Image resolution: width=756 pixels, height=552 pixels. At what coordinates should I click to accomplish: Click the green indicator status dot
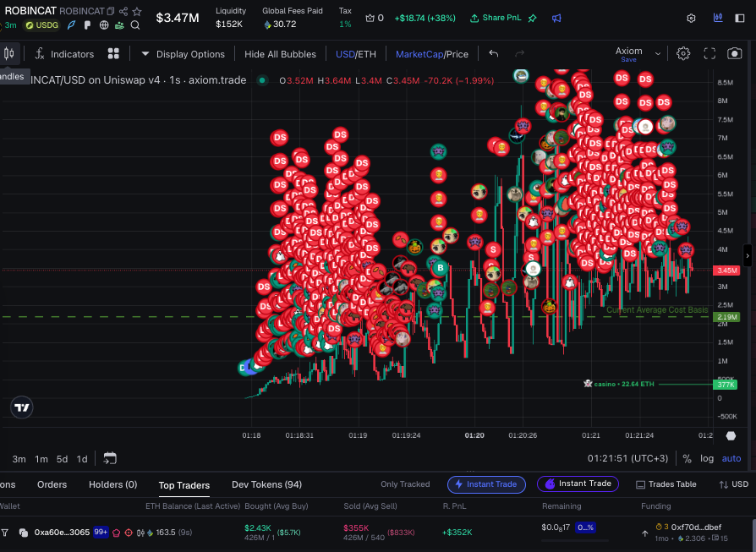[x=262, y=80]
